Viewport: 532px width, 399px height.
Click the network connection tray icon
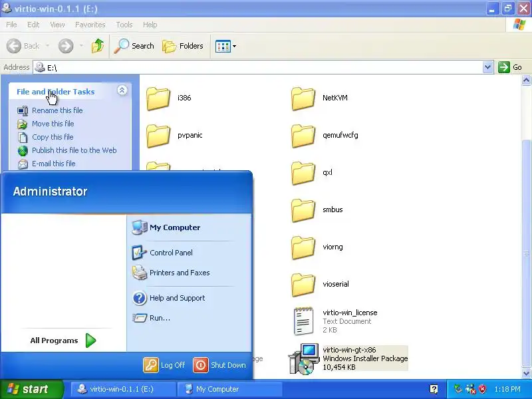tap(470, 389)
